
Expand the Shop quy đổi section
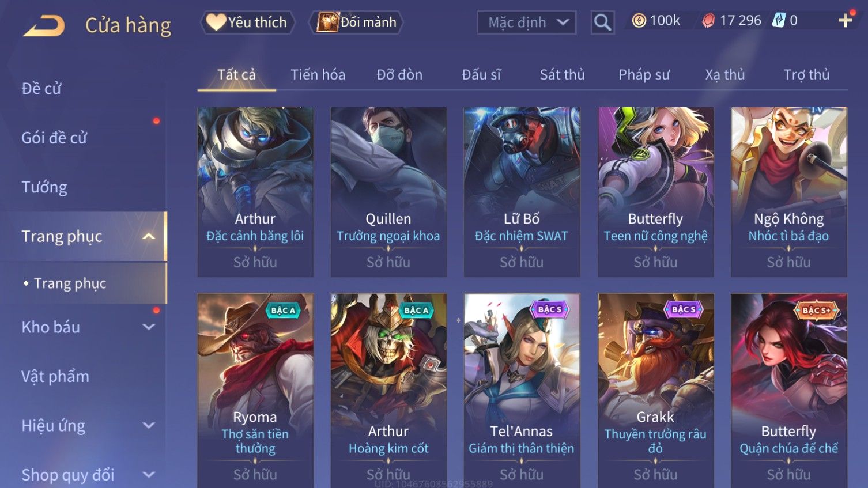[x=149, y=475]
